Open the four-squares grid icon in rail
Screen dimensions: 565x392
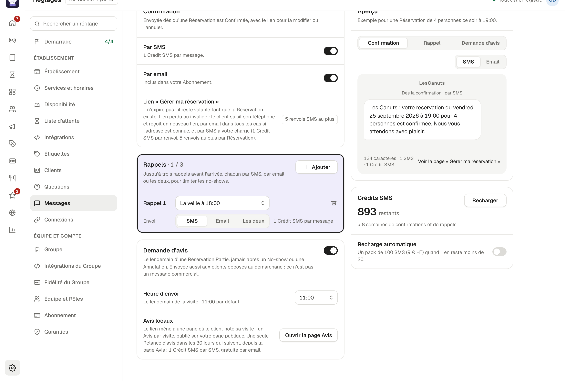pyautogui.click(x=12, y=92)
